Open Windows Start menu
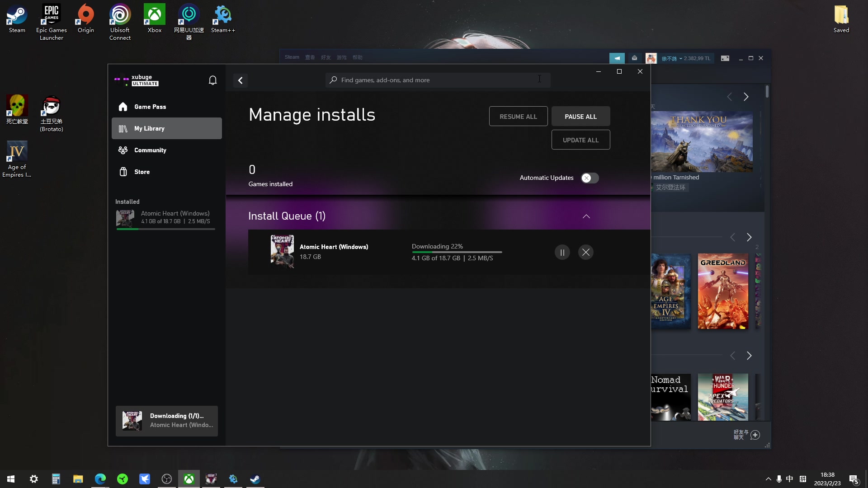868x488 pixels. click(11, 479)
